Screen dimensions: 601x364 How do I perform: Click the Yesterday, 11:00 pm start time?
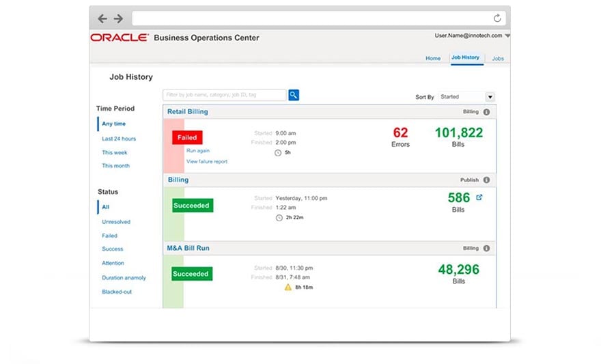(x=301, y=199)
